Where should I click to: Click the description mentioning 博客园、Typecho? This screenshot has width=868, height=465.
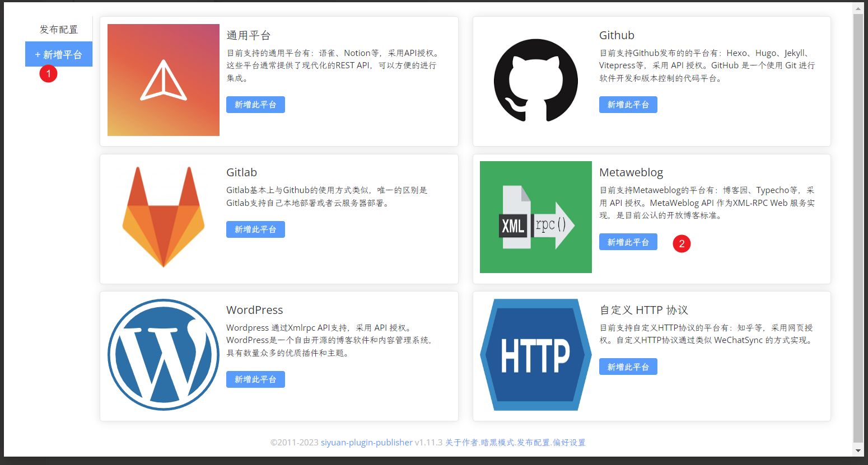707,203
